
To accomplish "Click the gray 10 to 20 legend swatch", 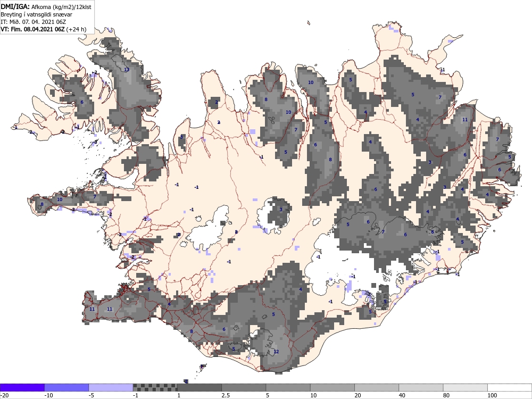I will 332,387.
